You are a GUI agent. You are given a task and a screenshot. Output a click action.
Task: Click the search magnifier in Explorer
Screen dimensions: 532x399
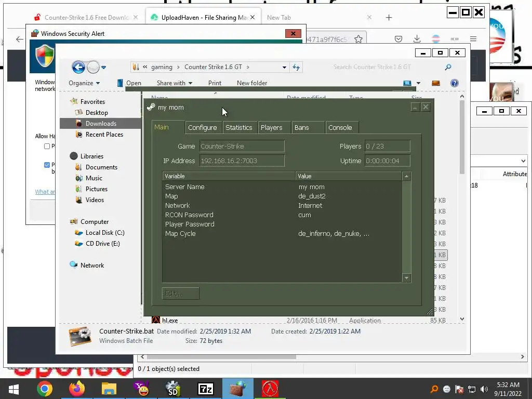click(x=448, y=67)
